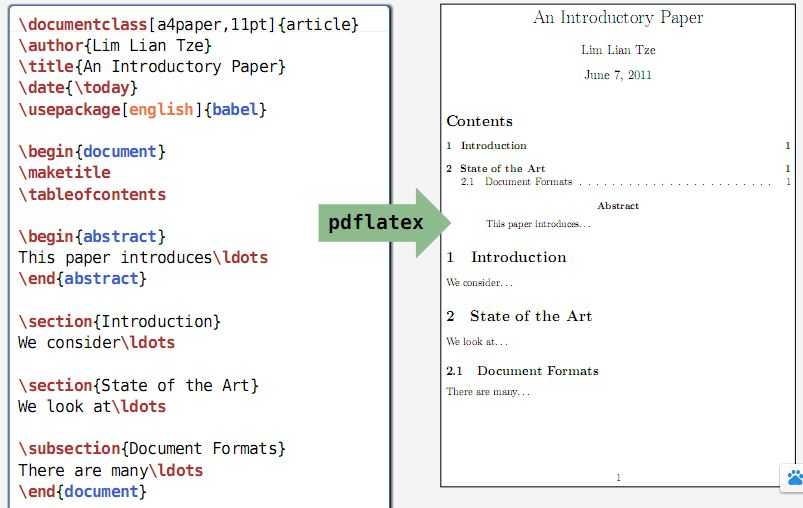Click the date June 7, 2011
Image resolution: width=803 pixels, height=508 pixels.
tap(618, 75)
